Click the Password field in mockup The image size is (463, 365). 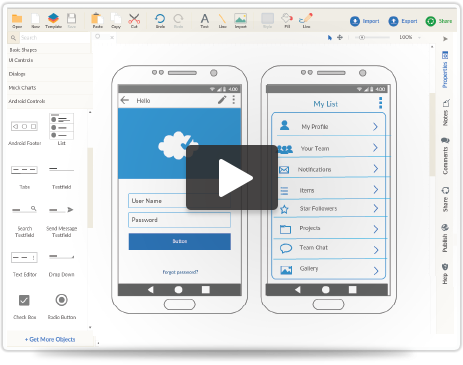pos(179,220)
